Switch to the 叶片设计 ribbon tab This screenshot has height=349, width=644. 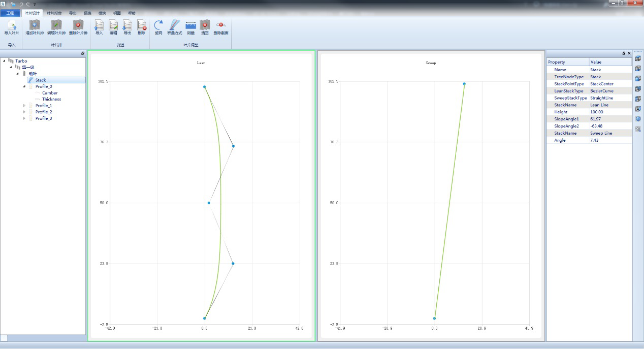(32, 13)
